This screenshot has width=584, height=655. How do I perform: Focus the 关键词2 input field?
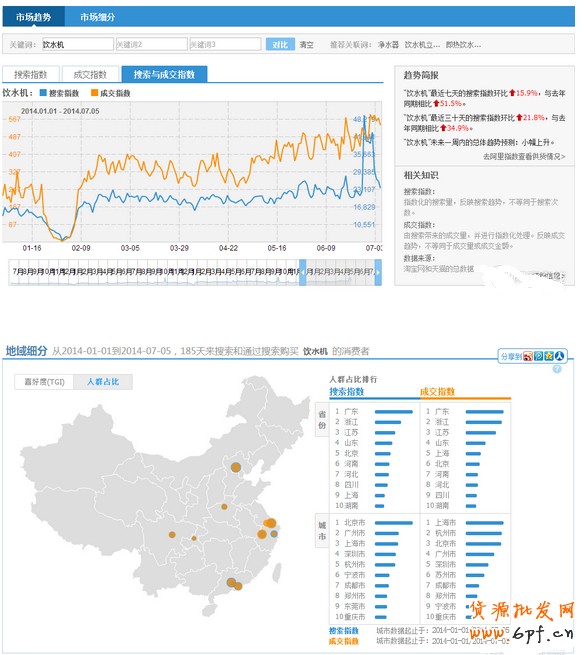[152, 44]
